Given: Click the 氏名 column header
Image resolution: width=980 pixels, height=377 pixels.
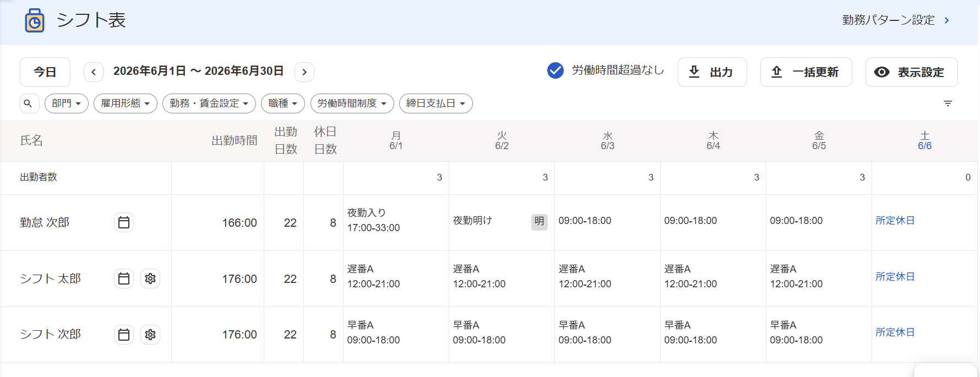Looking at the screenshot, I should 31,141.
